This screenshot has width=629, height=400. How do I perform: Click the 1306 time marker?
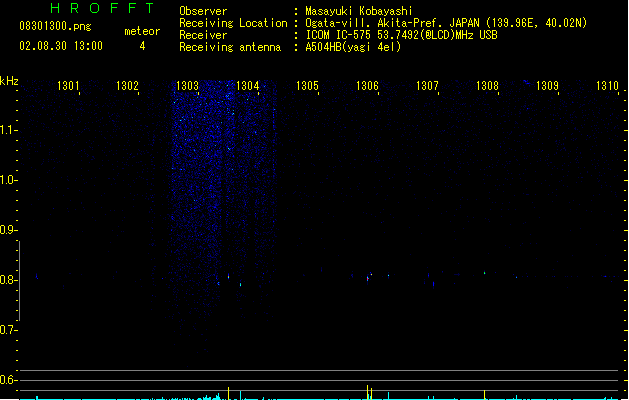click(367, 86)
